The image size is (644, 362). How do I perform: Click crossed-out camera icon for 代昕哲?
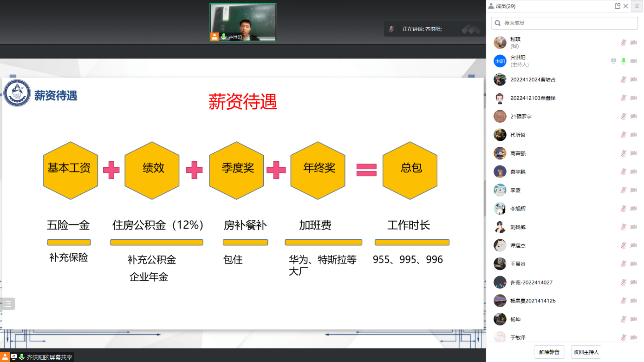coord(633,135)
